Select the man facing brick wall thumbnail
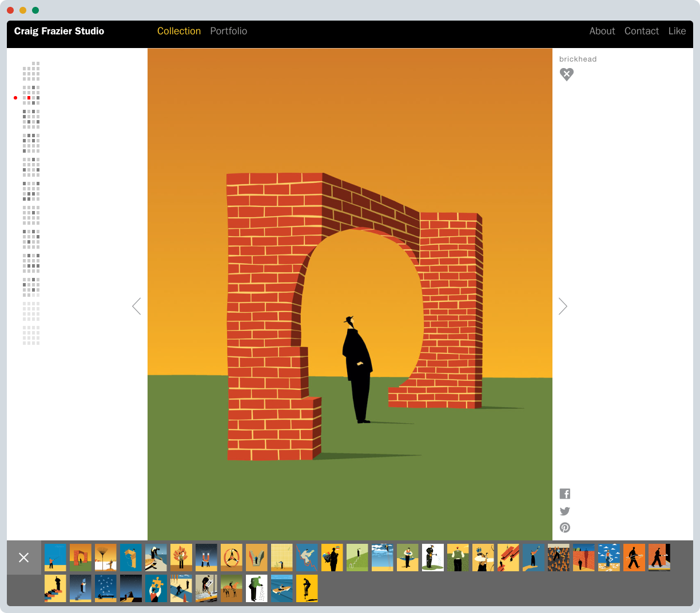This screenshot has height=613, width=700. click(584, 558)
